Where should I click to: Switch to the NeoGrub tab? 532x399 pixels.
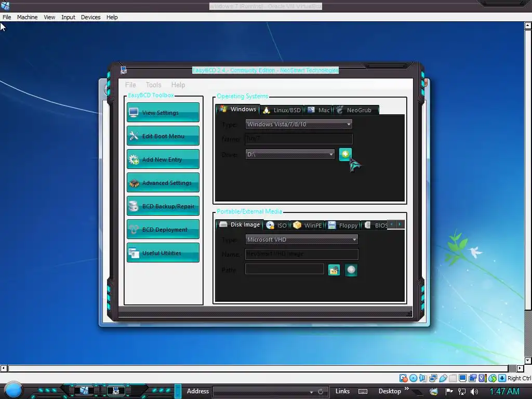coord(355,110)
